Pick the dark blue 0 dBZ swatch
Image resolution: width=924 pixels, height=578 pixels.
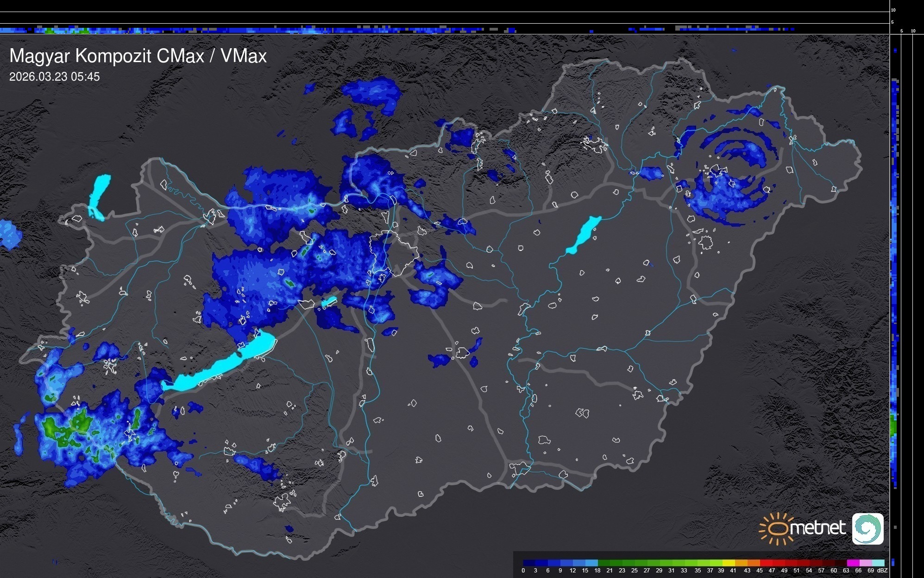pos(529,563)
